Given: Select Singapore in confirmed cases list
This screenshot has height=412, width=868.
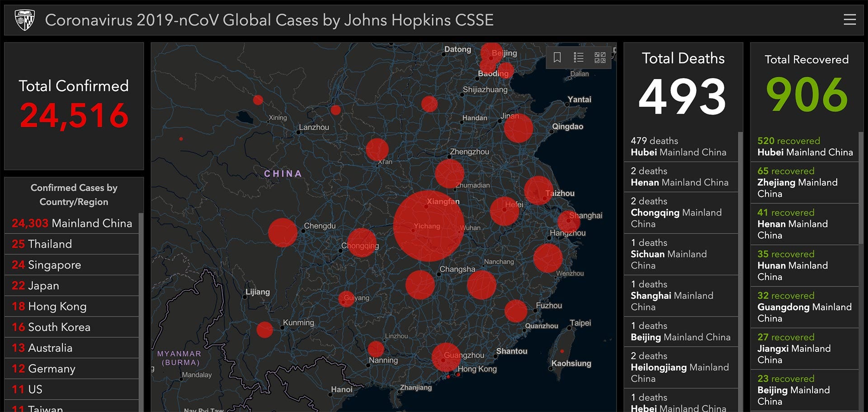Looking at the screenshot, I should tap(71, 265).
